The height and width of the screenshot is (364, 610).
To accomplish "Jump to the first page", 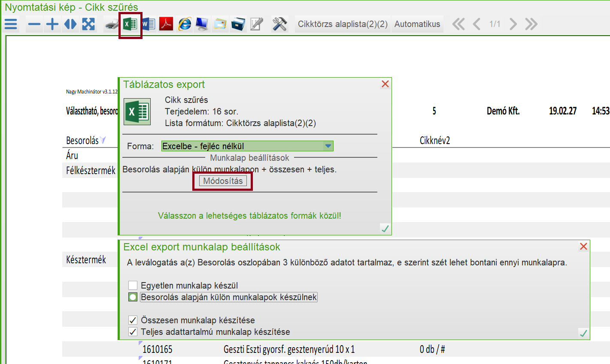I will click(458, 24).
